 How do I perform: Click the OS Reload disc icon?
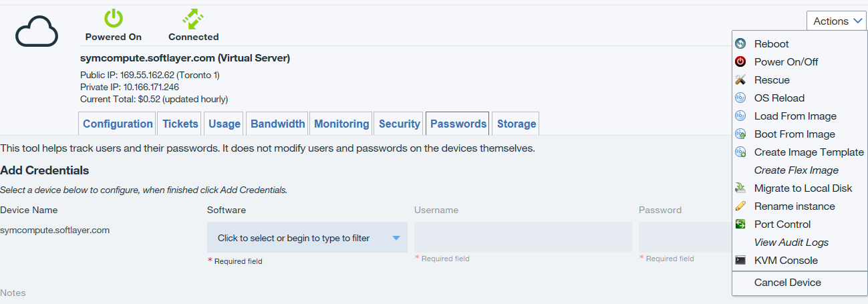click(740, 98)
